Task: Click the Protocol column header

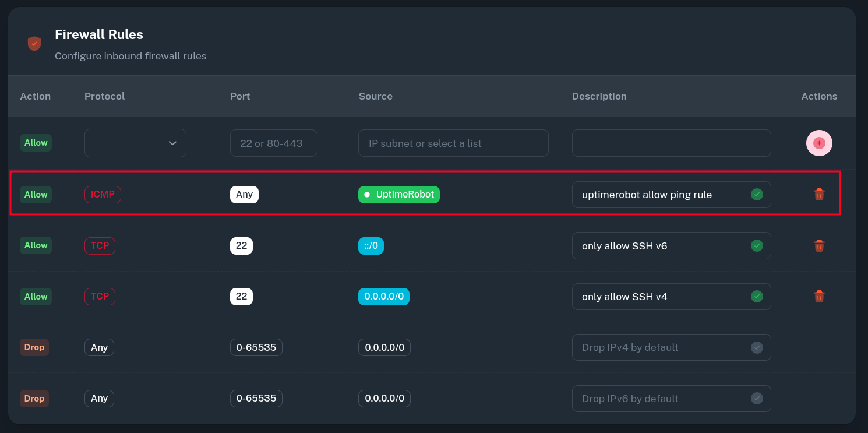Action: click(x=104, y=96)
